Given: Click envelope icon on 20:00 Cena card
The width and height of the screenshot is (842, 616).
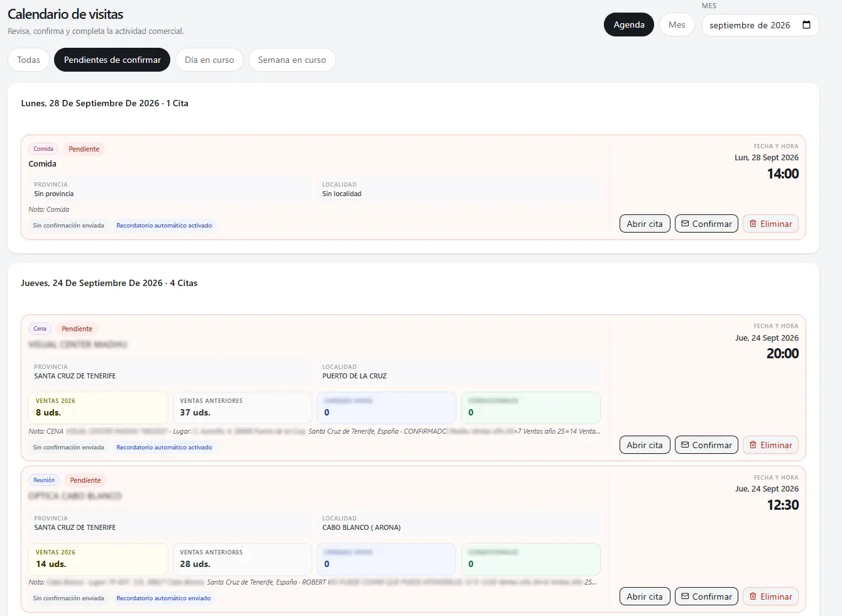Looking at the screenshot, I should point(685,445).
